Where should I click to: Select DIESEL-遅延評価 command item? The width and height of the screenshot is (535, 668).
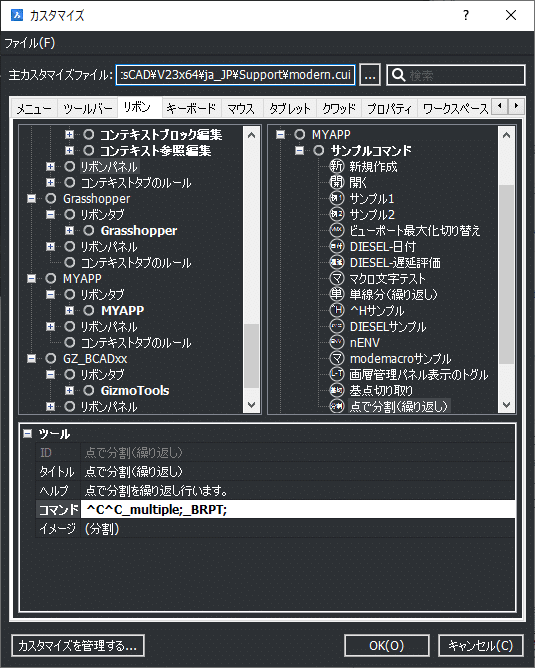(395, 262)
